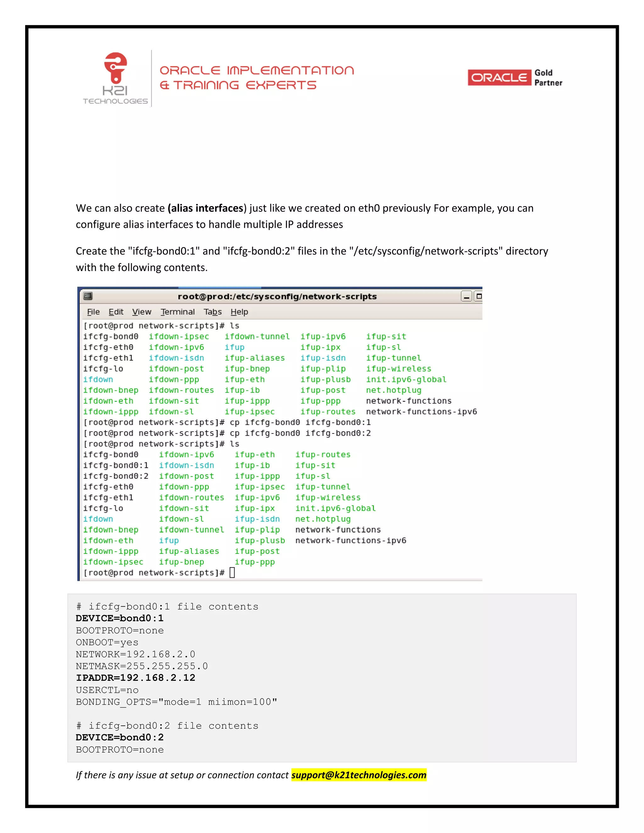
Task: Click the Oracle Implementation & Training Experts heading
Action: pos(256,77)
